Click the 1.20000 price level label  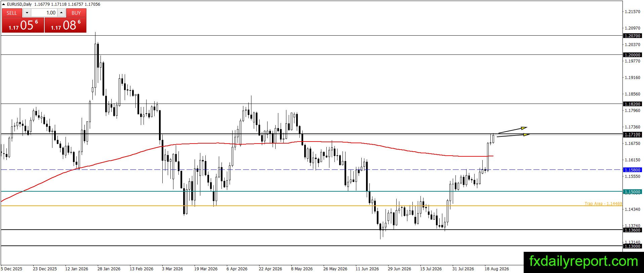632,55
